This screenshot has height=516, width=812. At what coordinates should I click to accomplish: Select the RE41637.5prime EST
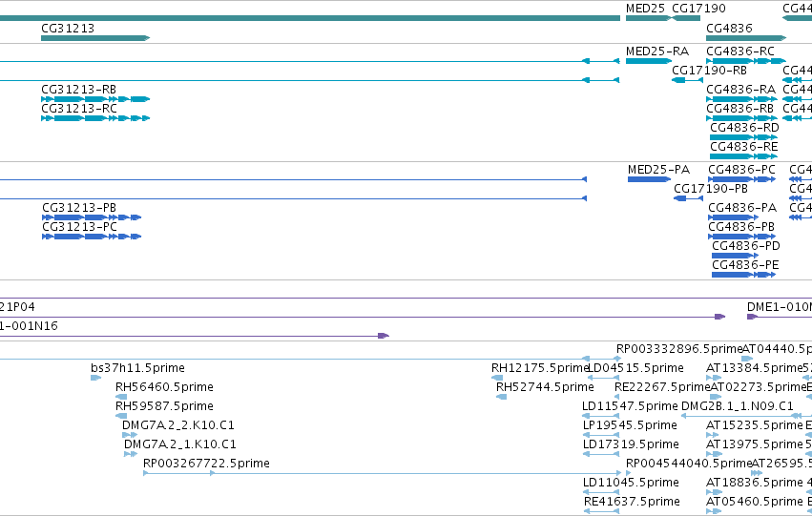[x=601, y=511]
